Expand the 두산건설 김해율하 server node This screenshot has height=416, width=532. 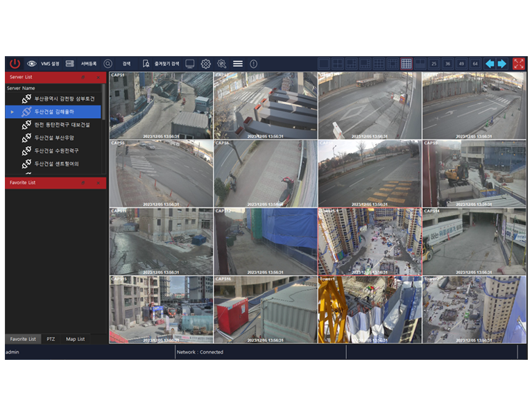coord(12,112)
